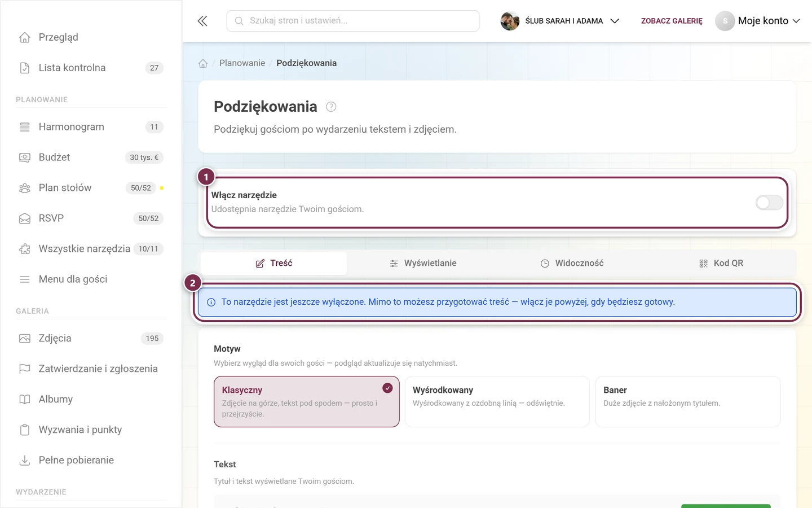The height and width of the screenshot is (508, 812).
Task: Click the Przegląd house icon
Action: click(25, 37)
